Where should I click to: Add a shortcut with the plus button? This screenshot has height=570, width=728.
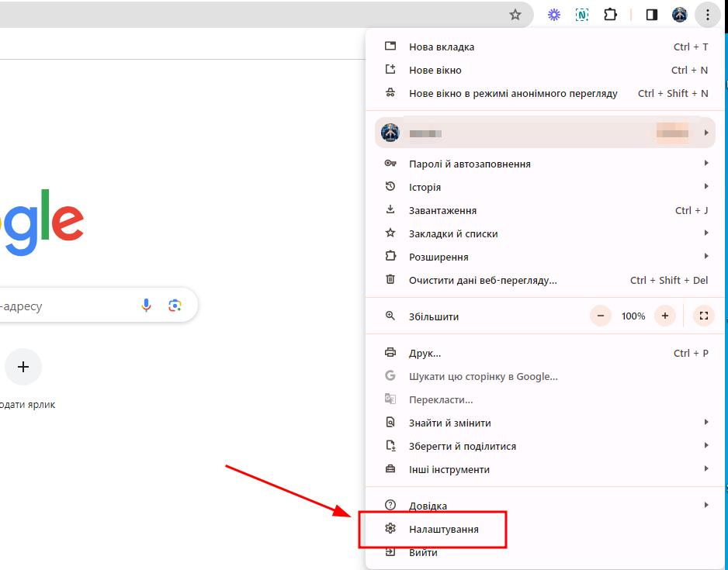(x=23, y=367)
